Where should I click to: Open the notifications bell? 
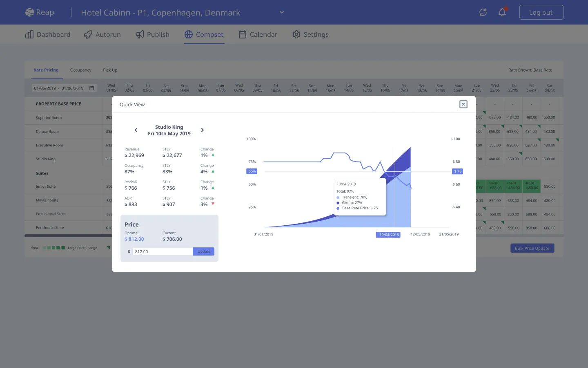coord(502,12)
